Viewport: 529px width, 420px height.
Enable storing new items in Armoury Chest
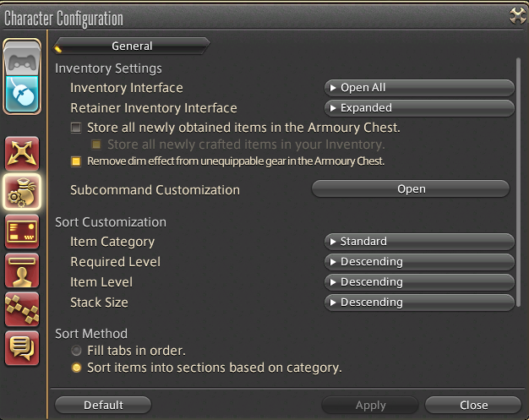76,128
